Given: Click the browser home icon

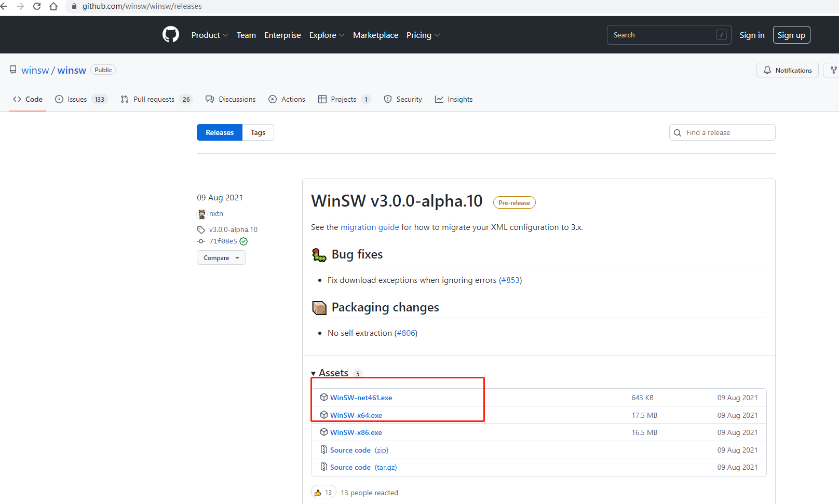Looking at the screenshot, I should (x=53, y=6).
